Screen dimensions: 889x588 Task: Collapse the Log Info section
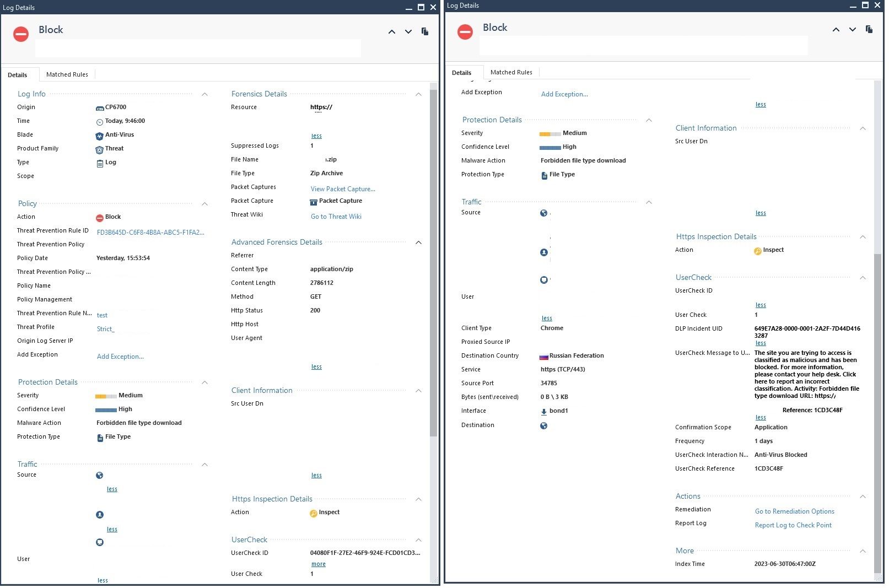pos(205,94)
